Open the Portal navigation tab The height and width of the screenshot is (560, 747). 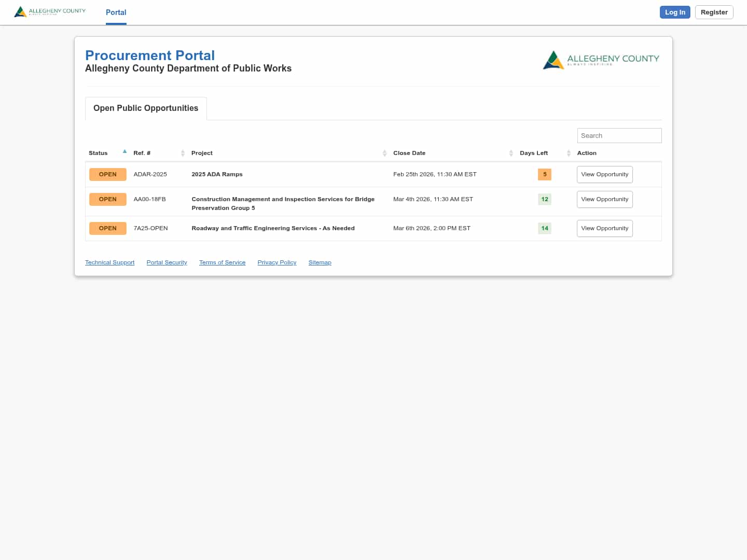[116, 12]
